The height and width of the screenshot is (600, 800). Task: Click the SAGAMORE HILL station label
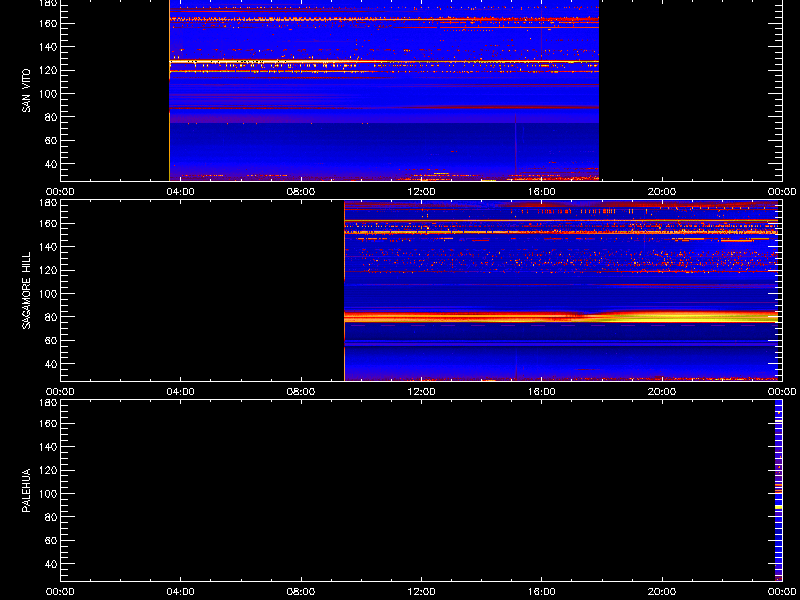coord(26,290)
